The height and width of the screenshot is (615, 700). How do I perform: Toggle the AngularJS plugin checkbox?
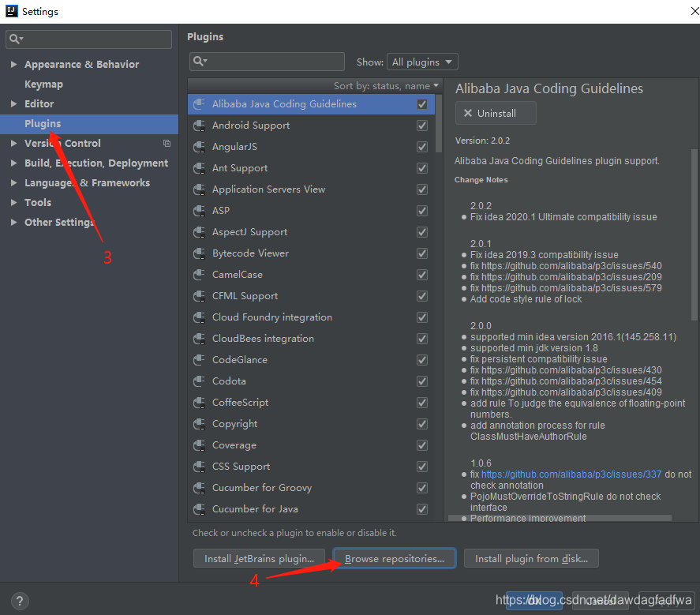click(x=422, y=147)
